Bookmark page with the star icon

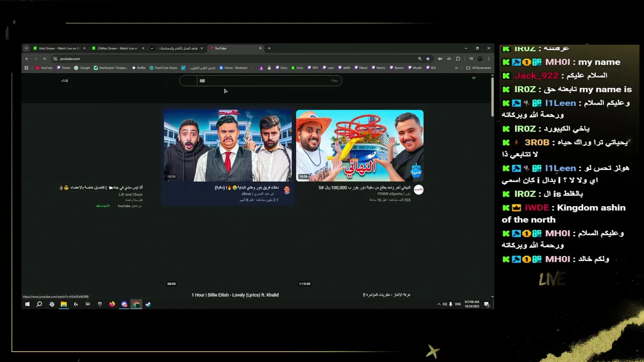coord(428,59)
